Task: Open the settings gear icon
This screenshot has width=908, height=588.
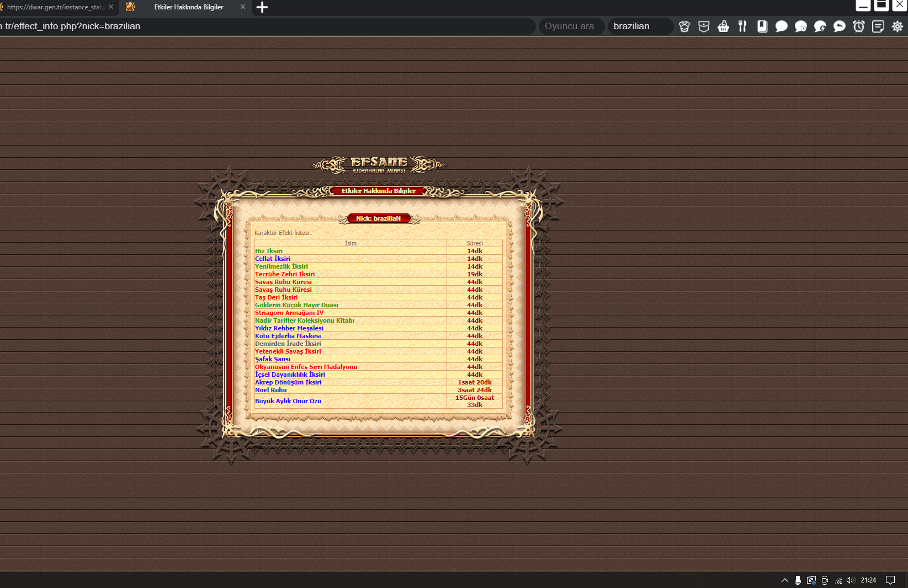Action: tap(898, 26)
